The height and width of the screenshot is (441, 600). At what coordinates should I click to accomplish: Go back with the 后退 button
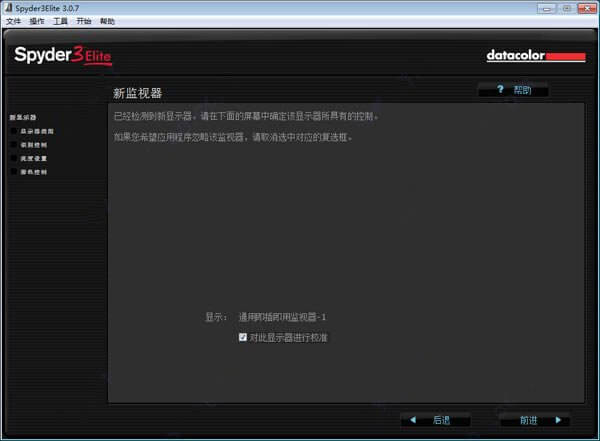pos(435,420)
